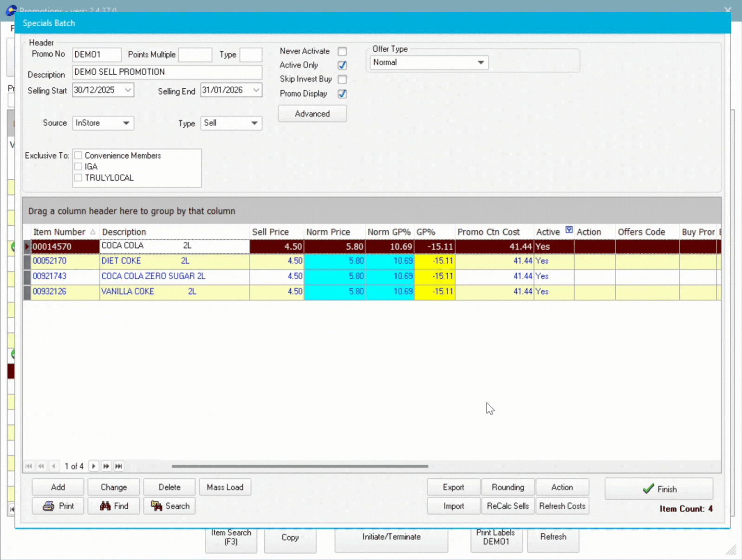Click the Description text field
Screen dimensions: 742x560
[167, 72]
